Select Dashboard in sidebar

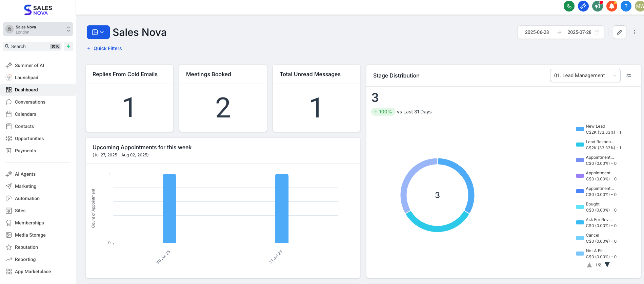click(38, 90)
